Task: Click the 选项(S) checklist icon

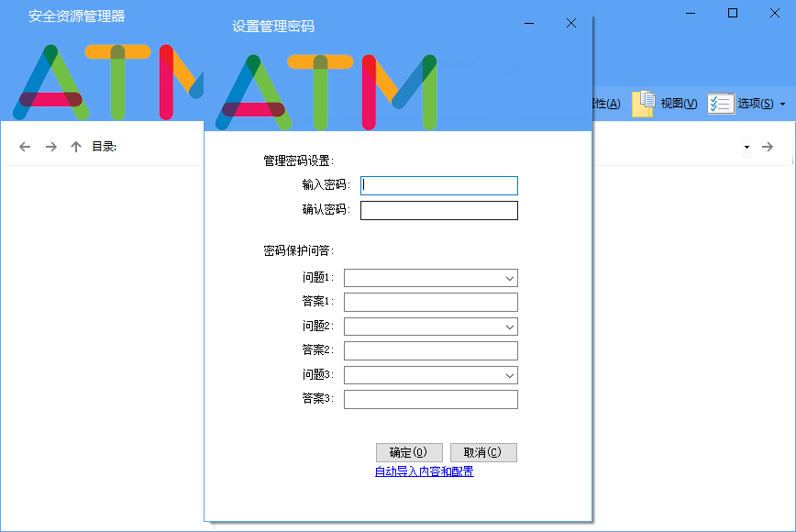Action: point(721,103)
